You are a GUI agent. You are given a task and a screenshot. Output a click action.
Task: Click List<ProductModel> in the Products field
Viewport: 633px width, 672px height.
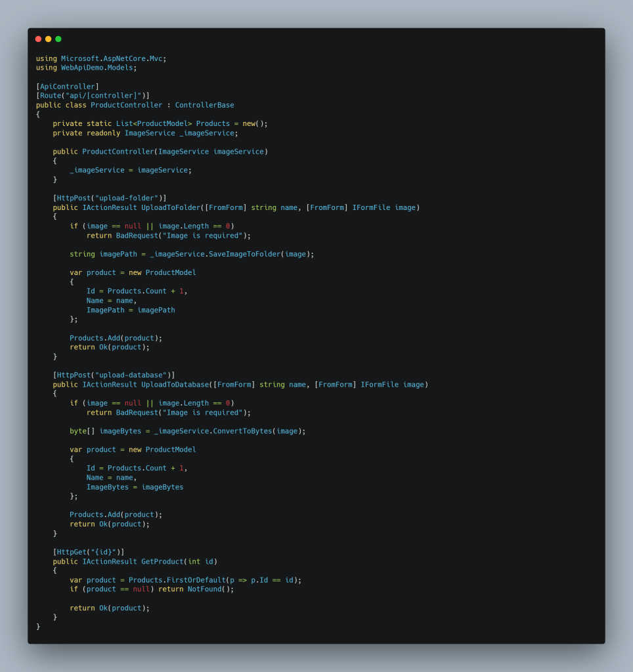click(x=154, y=123)
